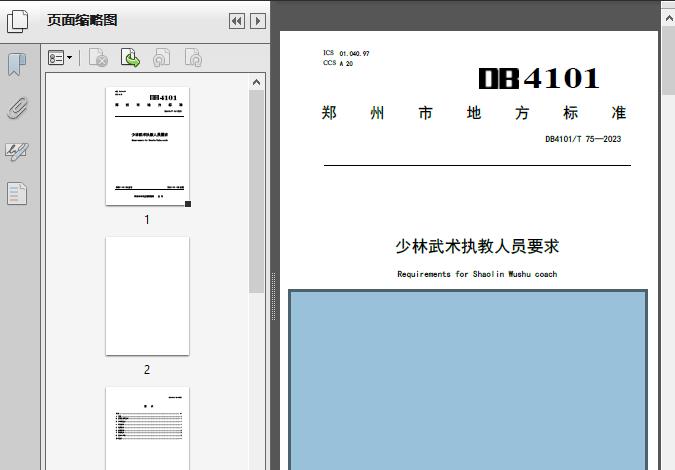Click the delete pages icon

pos(98,58)
